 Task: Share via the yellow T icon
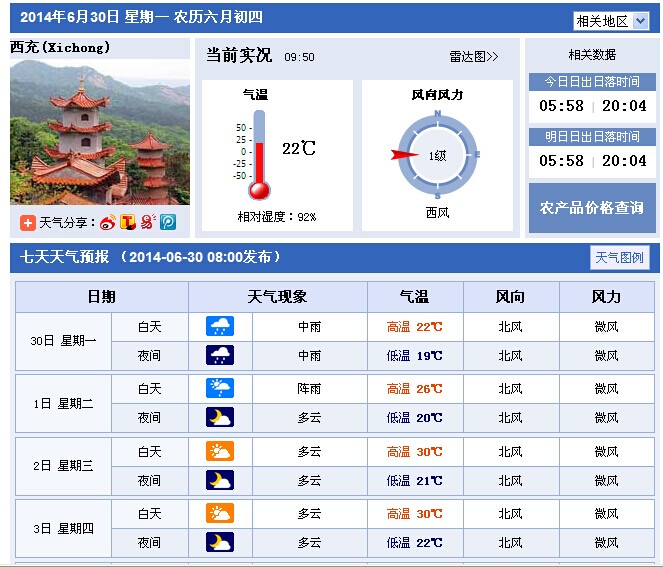[x=128, y=222]
